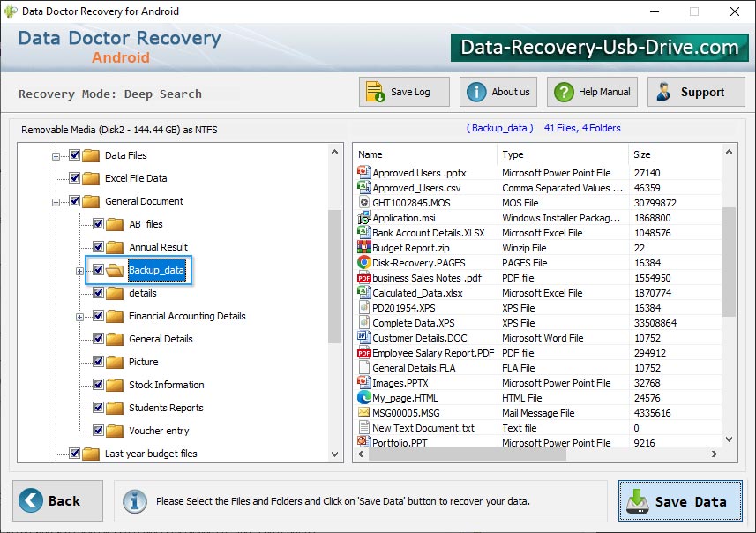Click the PDF icon of Employee Salary Report.PDF
The height and width of the screenshot is (533, 756).
(363, 353)
